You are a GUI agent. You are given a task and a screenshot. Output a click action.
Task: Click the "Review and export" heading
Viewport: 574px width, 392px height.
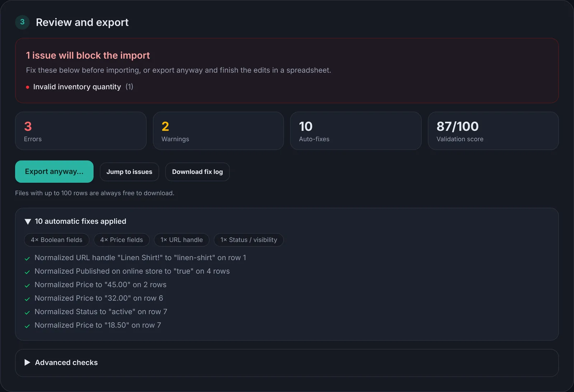[x=82, y=22]
